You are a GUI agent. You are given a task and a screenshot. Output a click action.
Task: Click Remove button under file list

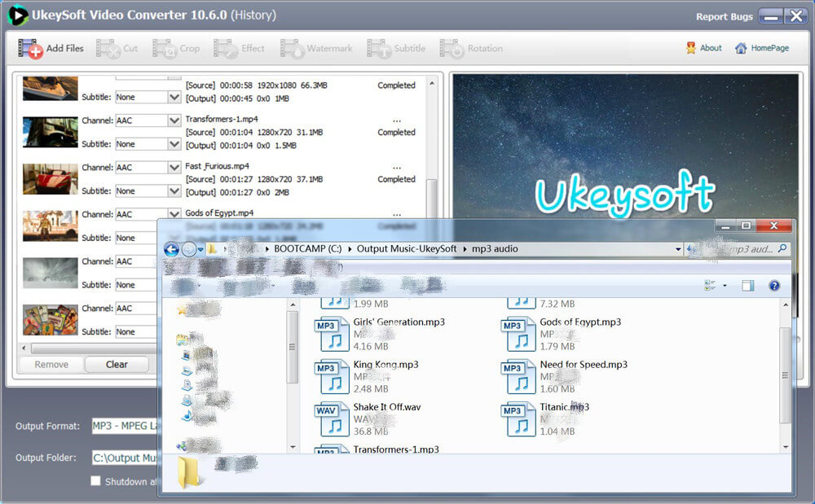click(51, 365)
